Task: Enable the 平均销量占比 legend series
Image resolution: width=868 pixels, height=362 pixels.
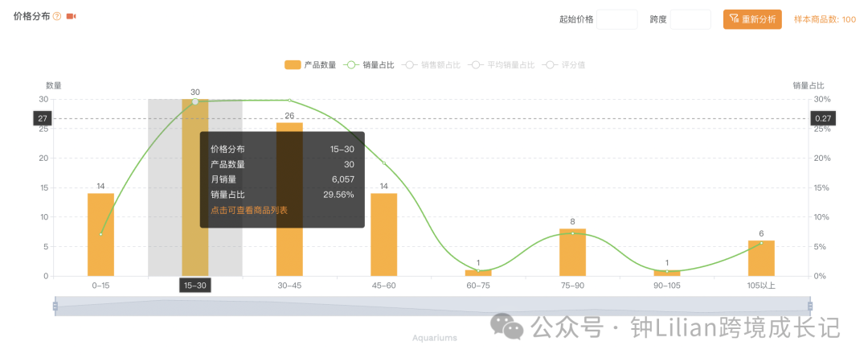Action: point(501,65)
